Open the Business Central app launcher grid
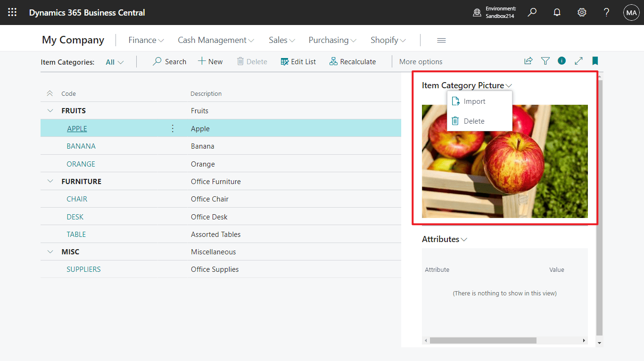Image resolution: width=644 pixels, height=361 pixels. (12, 12)
